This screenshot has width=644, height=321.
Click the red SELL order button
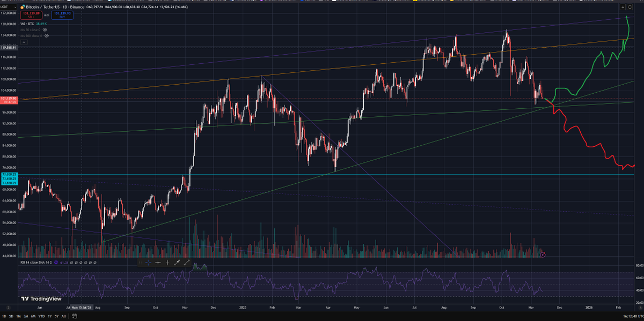[31, 15]
